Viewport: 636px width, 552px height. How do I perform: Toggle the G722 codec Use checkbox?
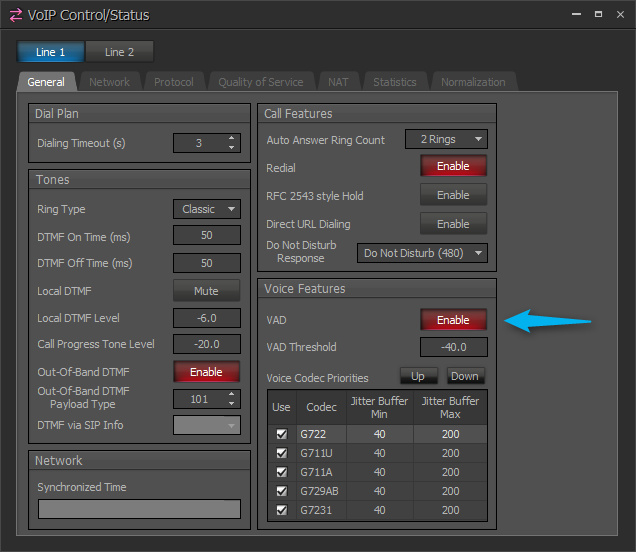pos(281,434)
